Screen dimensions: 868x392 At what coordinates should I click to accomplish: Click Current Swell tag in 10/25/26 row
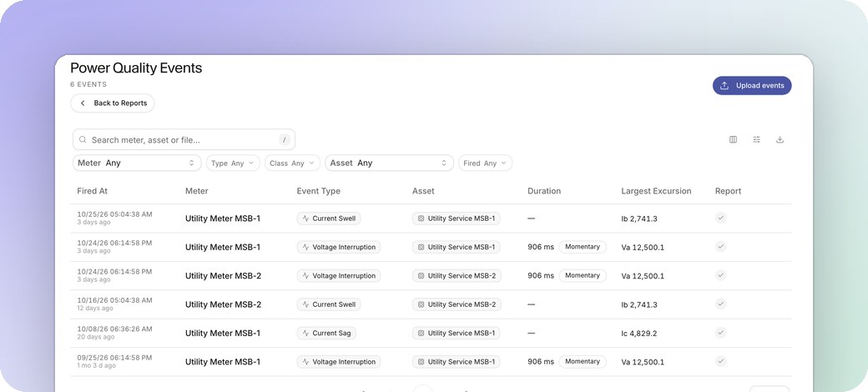coord(329,219)
